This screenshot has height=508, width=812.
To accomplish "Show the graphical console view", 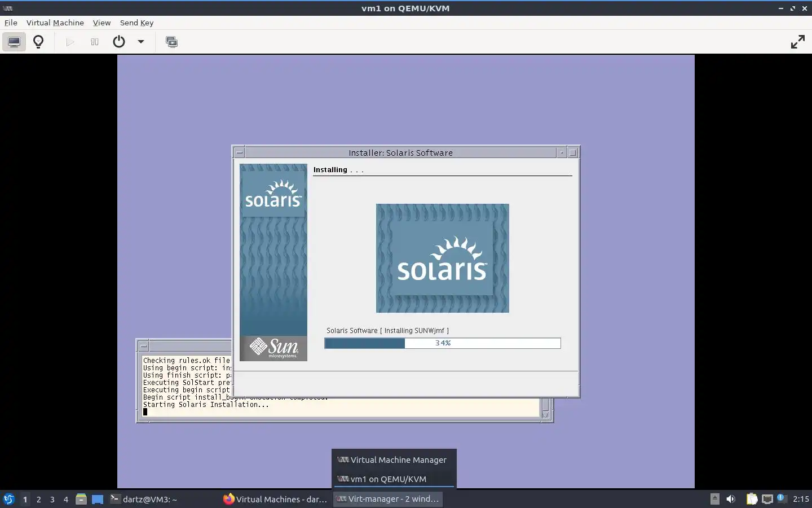I will coord(14,42).
